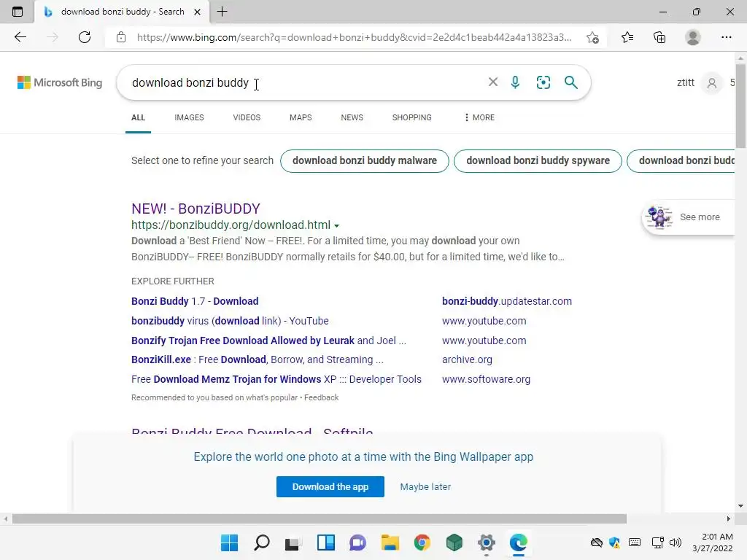Screen dimensions: 747x560
Task: Close the 'download bonzi buddy - Search' tab
Action: point(197,12)
